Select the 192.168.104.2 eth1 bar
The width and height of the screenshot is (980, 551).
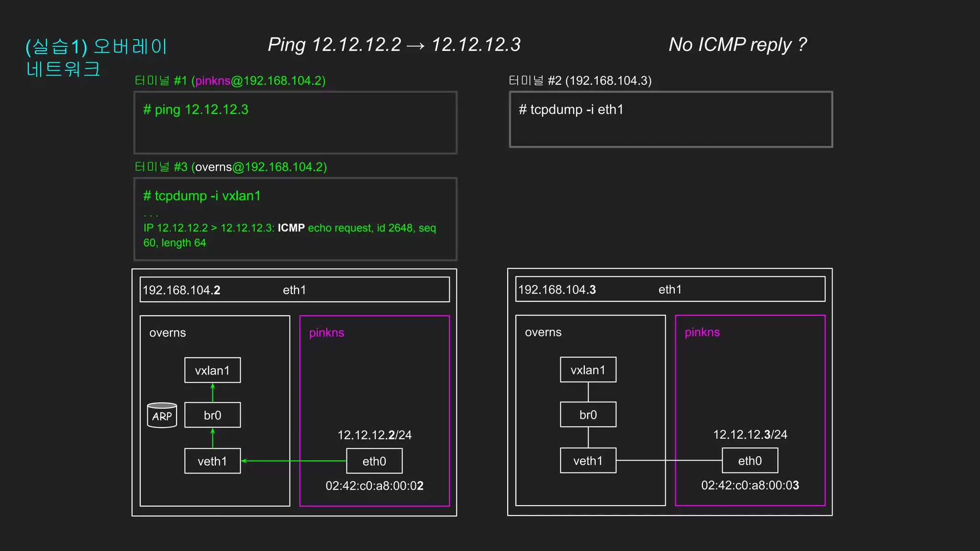point(295,290)
